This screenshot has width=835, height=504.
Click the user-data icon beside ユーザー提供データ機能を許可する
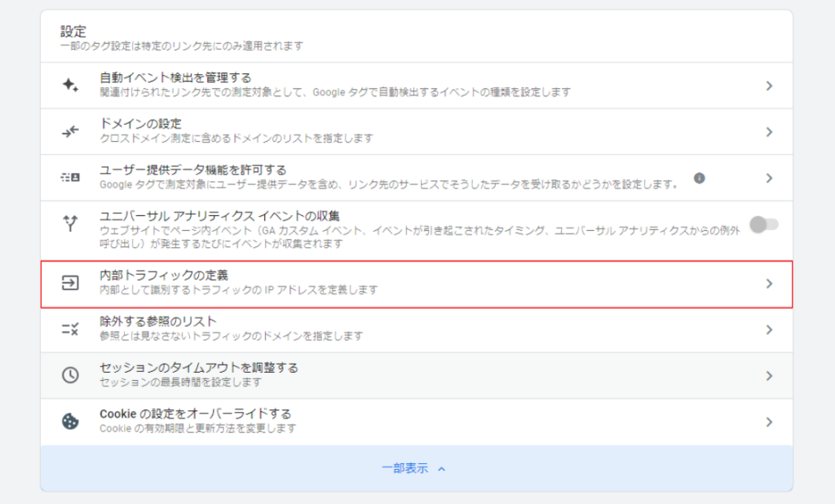[x=70, y=178]
